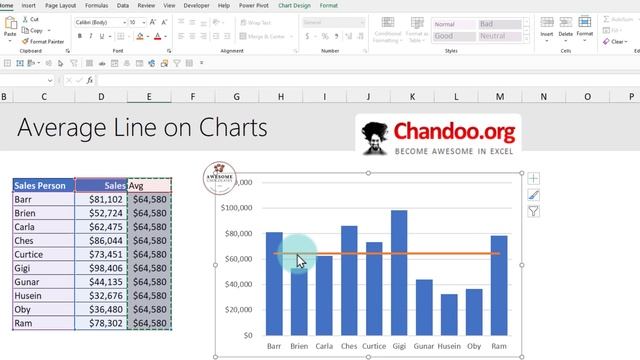This screenshot has height=360, width=640.
Task: Apply the Good cell style
Action: click(454, 36)
